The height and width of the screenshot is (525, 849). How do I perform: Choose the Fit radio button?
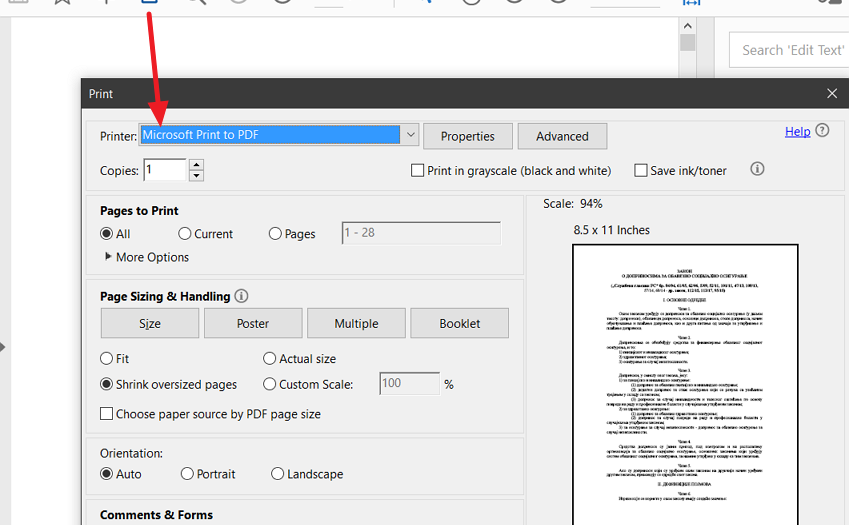click(x=107, y=359)
